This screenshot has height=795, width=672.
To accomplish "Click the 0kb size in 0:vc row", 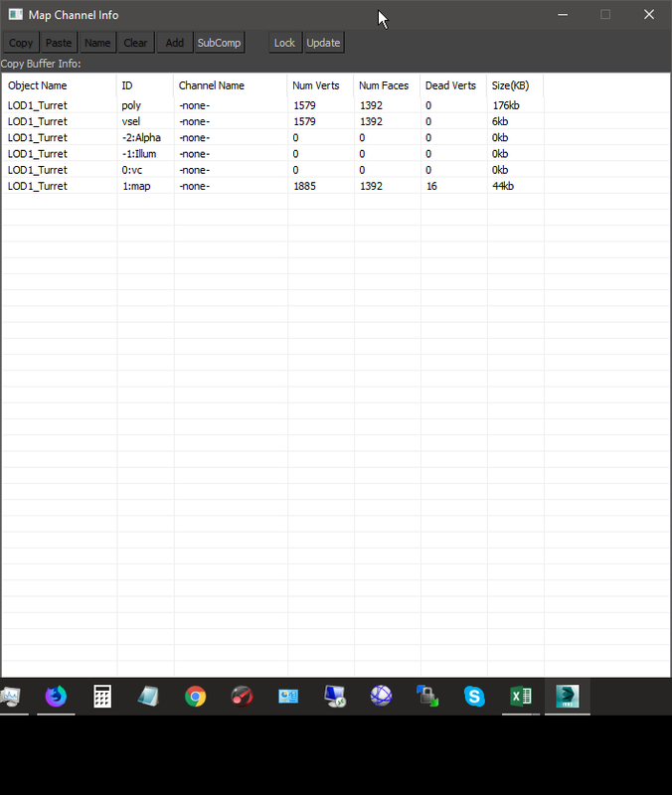I will point(500,170).
